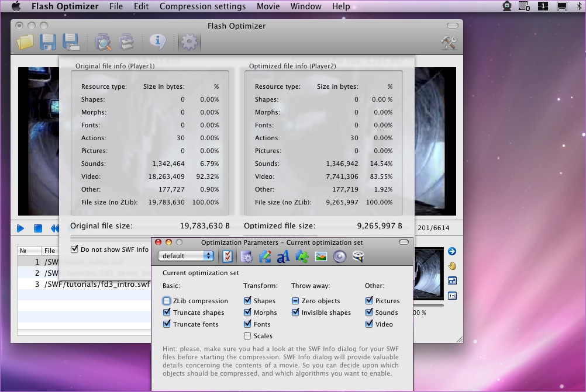
Task: Click the frame counter '201/6614'
Action: [x=433, y=228]
